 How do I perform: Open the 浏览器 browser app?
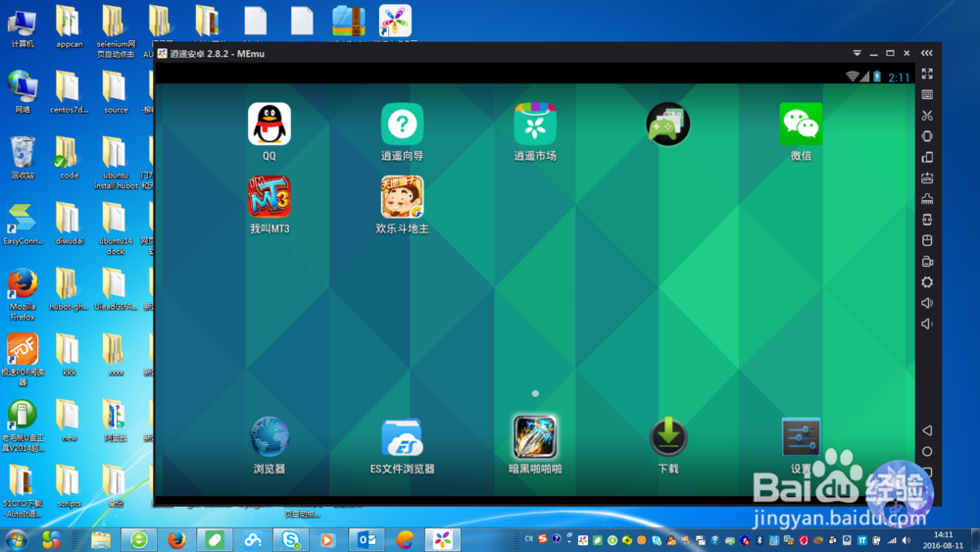tap(269, 437)
